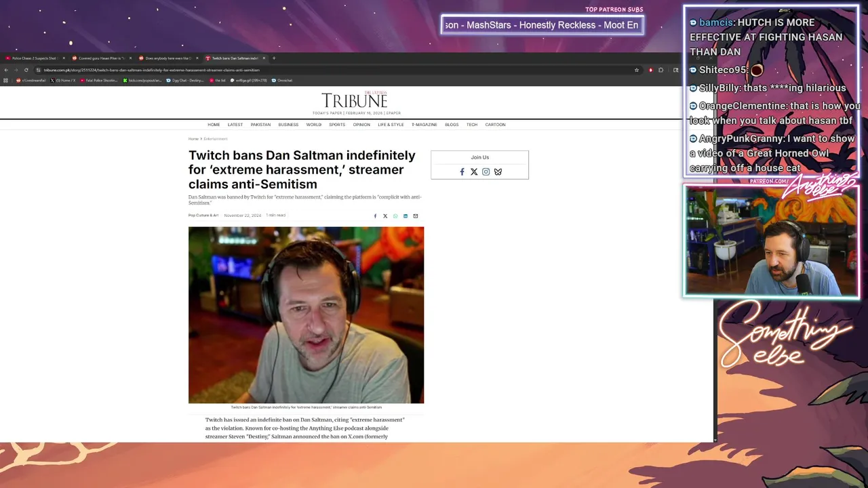868x488 pixels.
Task: Bookmark this page with the star icon
Action: point(637,70)
